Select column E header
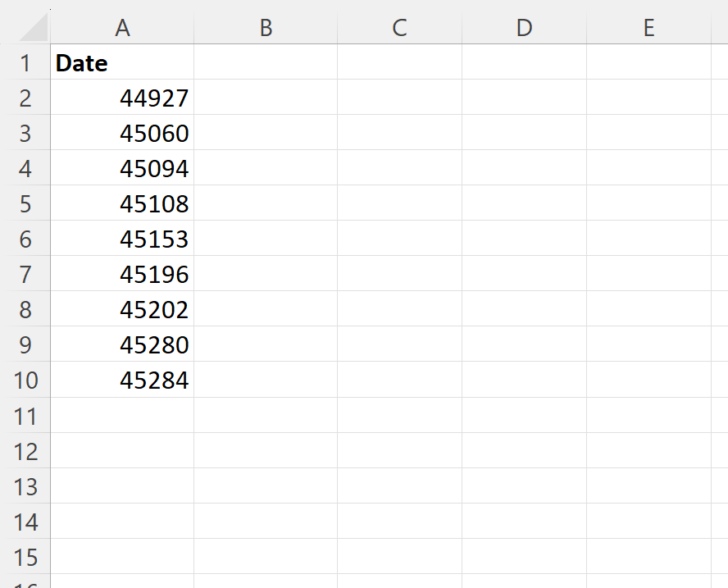The width and height of the screenshot is (728, 588). pos(648,28)
